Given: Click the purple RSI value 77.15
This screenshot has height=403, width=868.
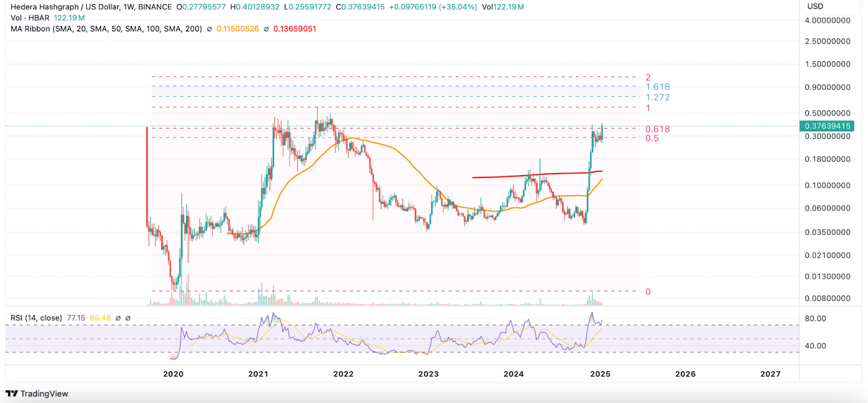Looking at the screenshot, I should point(76,318).
